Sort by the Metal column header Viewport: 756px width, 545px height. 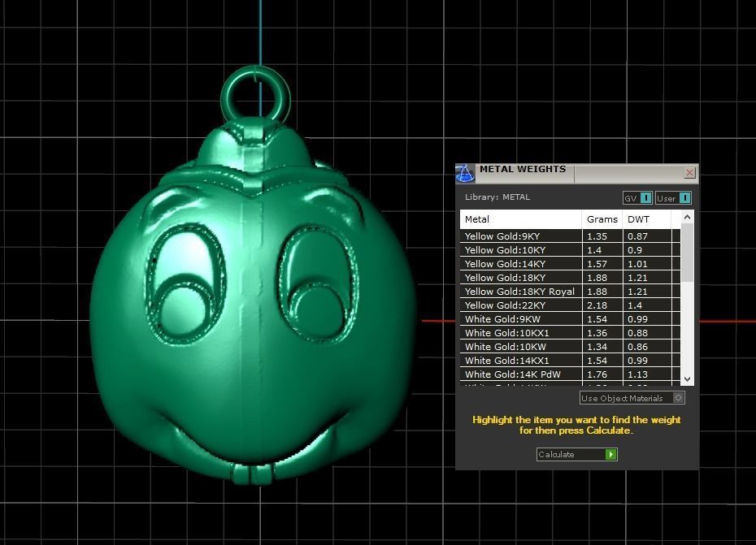tap(520, 219)
